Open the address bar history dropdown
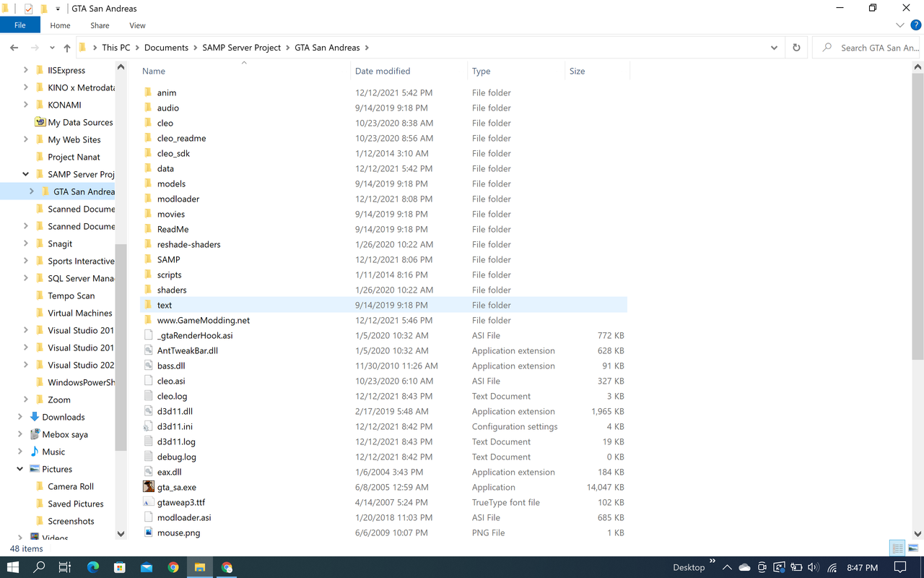The width and height of the screenshot is (924, 578). pyautogui.click(x=774, y=48)
